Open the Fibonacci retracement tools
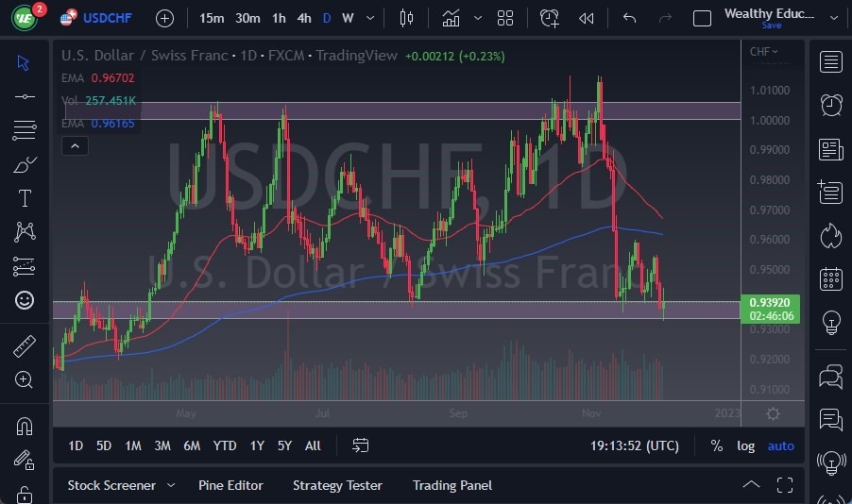The image size is (852, 504). pyautogui.click(x=25, y=130)
